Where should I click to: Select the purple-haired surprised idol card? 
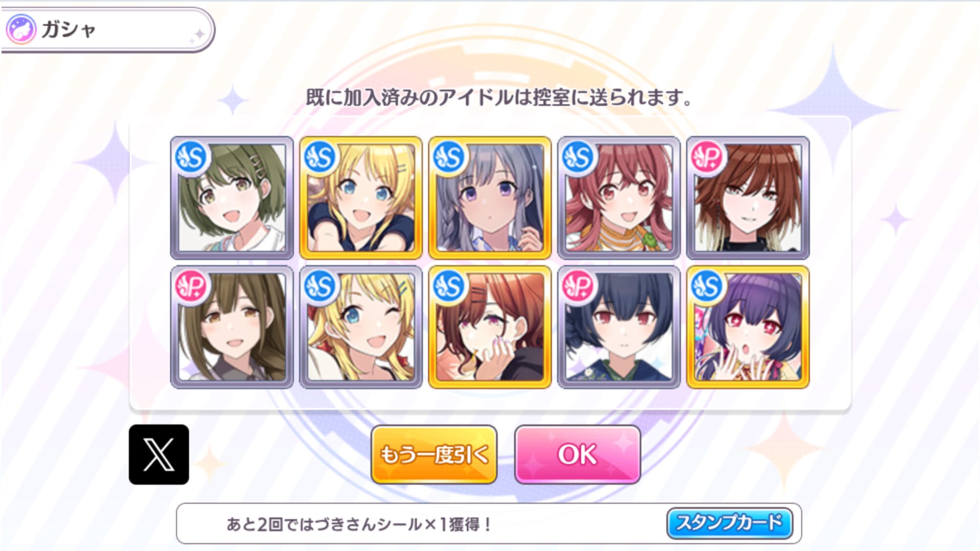tap(748, 327)
